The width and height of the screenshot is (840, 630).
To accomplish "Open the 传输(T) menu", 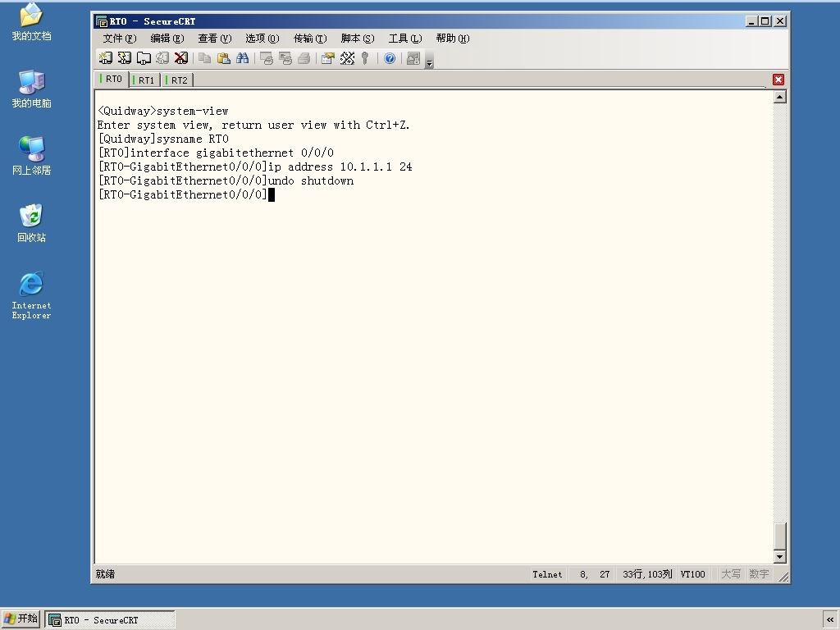I will pos(309,38).
